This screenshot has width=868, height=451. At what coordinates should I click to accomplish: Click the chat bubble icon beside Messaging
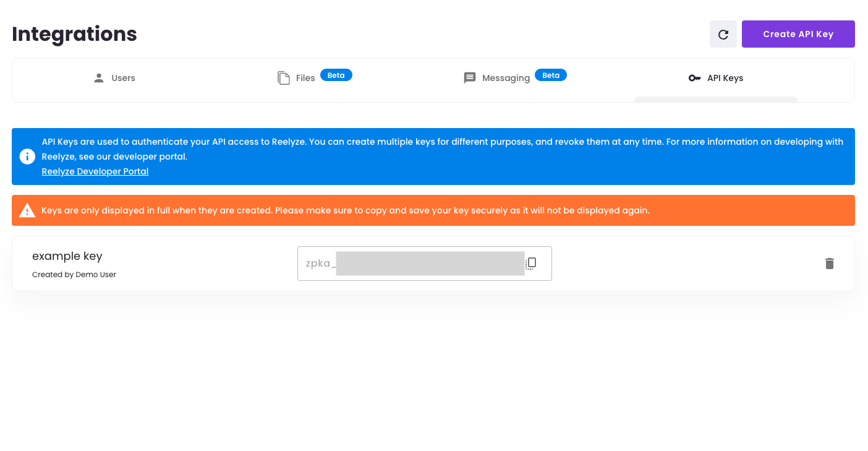[x=470, y=78]
